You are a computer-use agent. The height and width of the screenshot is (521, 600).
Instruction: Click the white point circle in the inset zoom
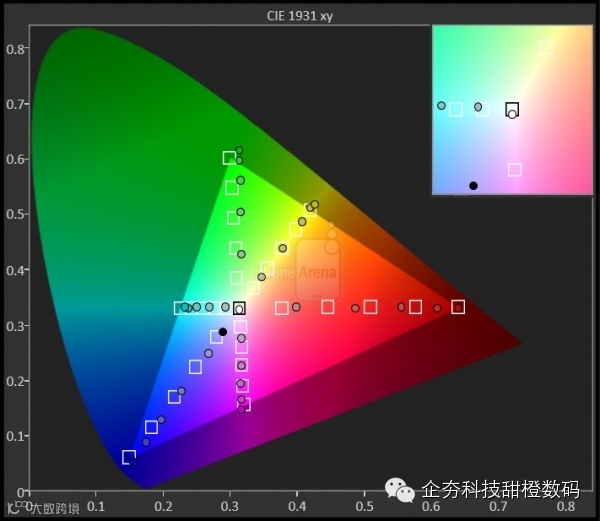512,114
